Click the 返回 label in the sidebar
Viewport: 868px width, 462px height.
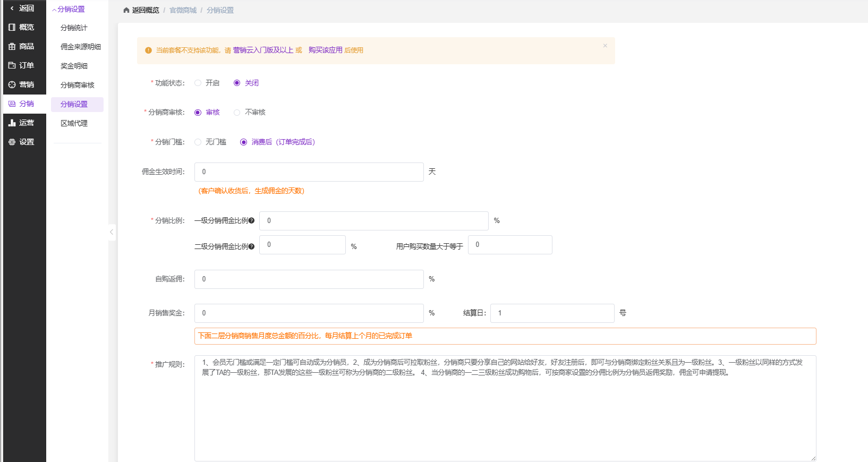pyautogui.click(x=27, y=8)
